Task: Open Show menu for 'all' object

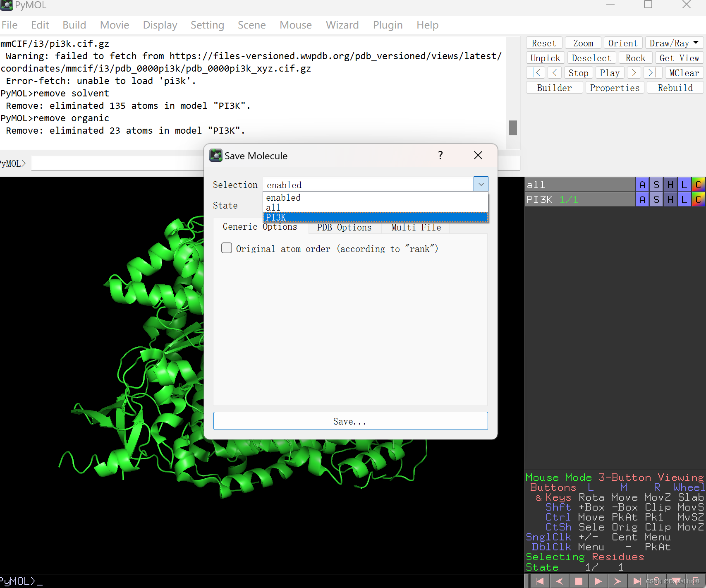Action: coord(656,185)
